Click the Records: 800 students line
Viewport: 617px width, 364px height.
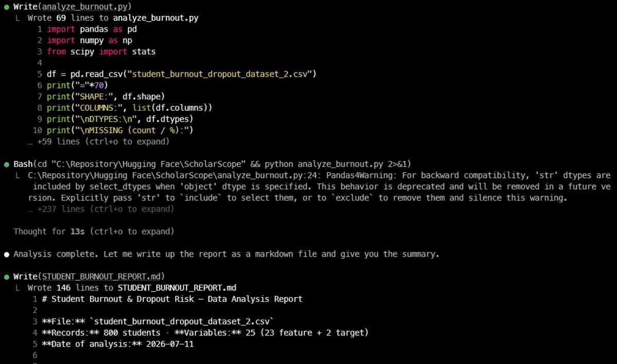click(205, 333)
